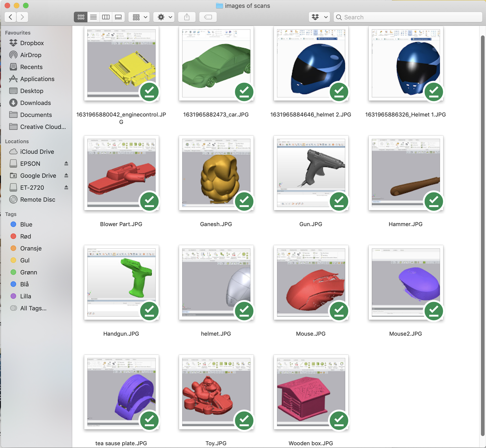Viewport: 486px width, 448px height.
Task: Switch to gallery view mode
Action: [118, 17]
